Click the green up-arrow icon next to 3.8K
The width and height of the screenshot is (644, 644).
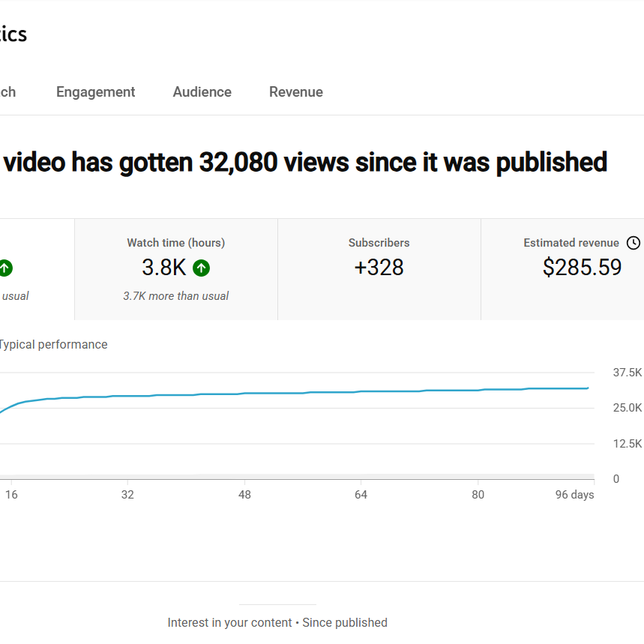click(201, 268)
